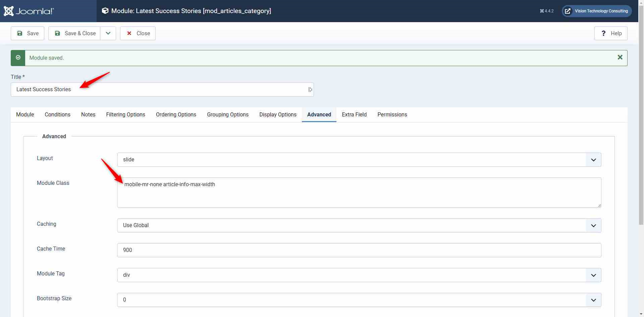This screenshot has width=644, height=317.
Task: Click the green success check icon
Action: tap(18, 58)
